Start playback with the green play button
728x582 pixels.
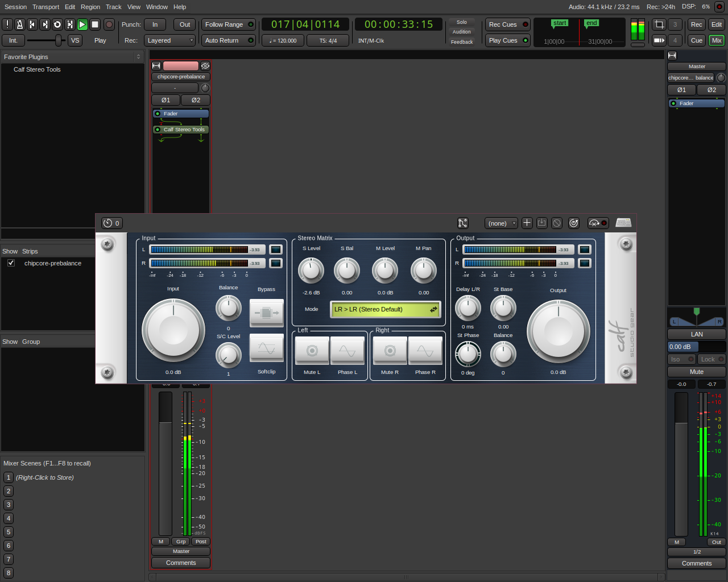point(82,24)
